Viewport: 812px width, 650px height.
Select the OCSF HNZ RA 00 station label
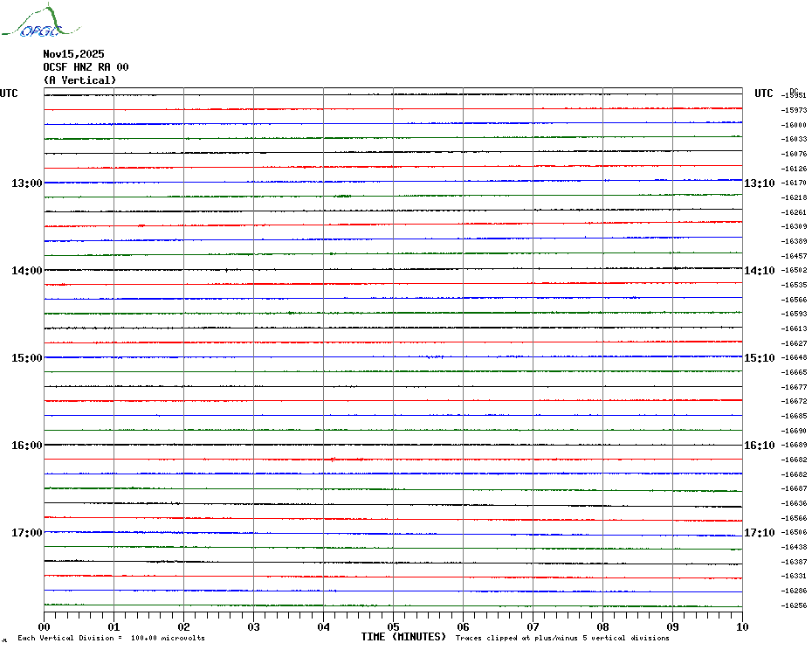tap(86, 67)
